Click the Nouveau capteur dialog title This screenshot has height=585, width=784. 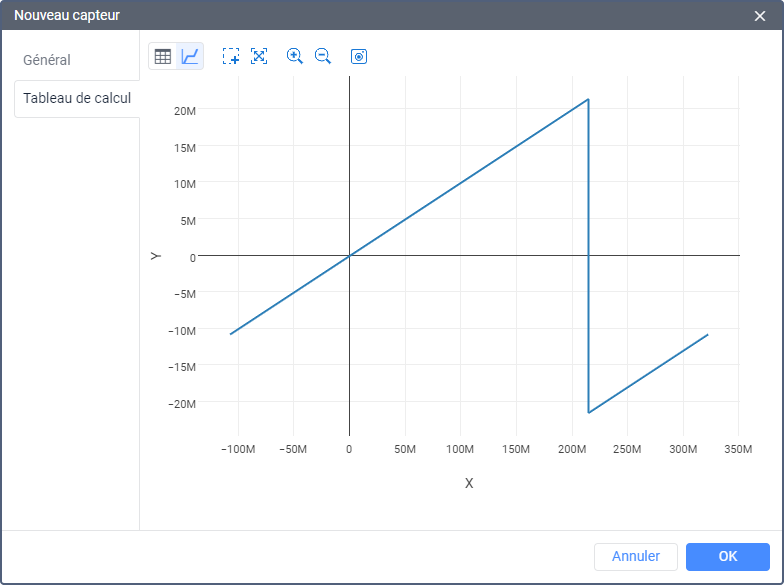coord(67,16)
